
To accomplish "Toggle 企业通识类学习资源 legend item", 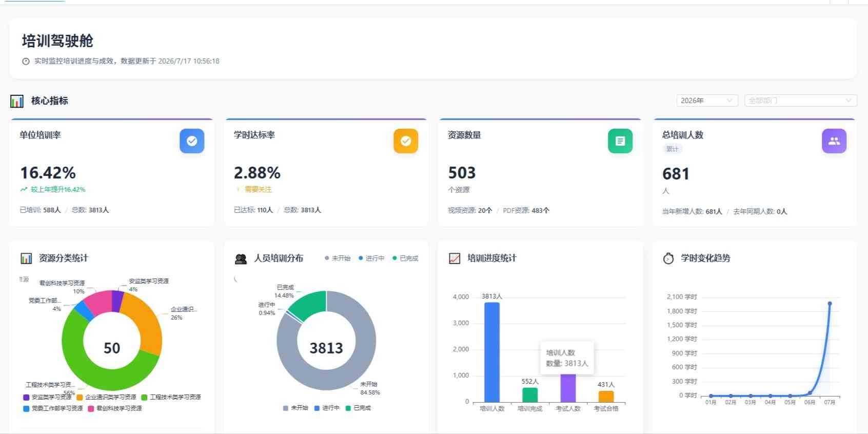I will pyautogui.click(x=107, y=397).
